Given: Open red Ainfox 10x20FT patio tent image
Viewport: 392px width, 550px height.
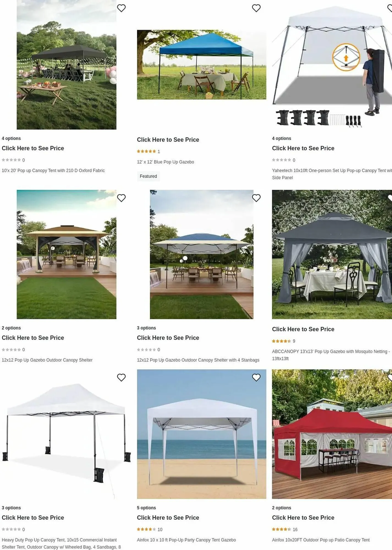Looking at the screenshot, I should 332,434.
